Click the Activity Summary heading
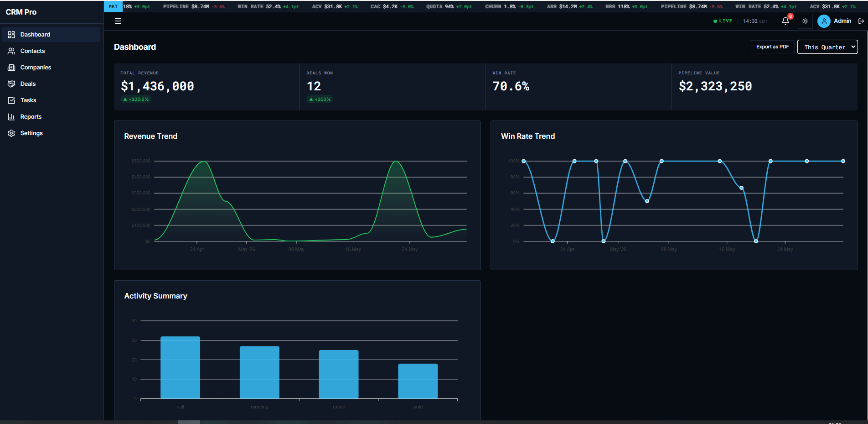868x424 pixels. pyautogui.click(x=156, y=296)
